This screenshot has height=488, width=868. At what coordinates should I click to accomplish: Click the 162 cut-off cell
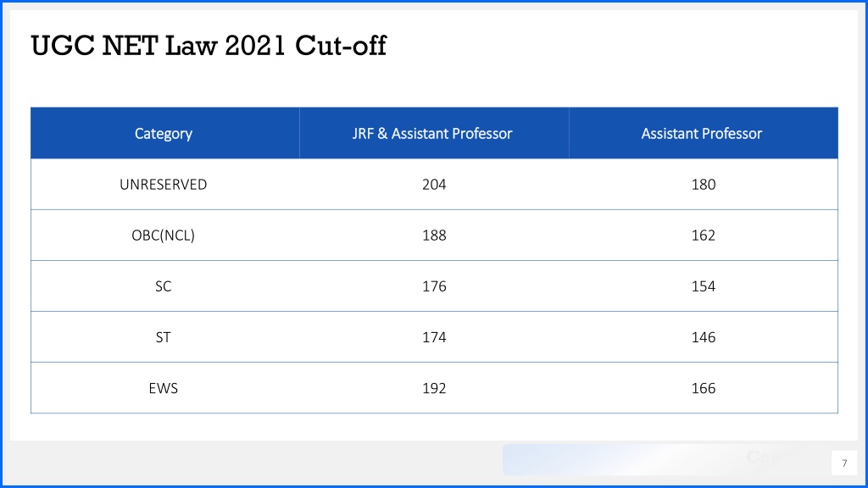(x=703, y=236)
